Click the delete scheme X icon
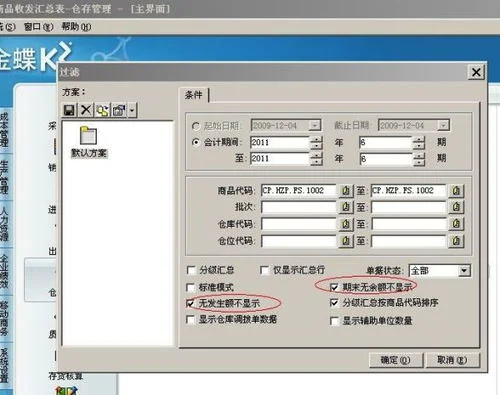Viewport: 500px width, 395px height. coord(86,110)
